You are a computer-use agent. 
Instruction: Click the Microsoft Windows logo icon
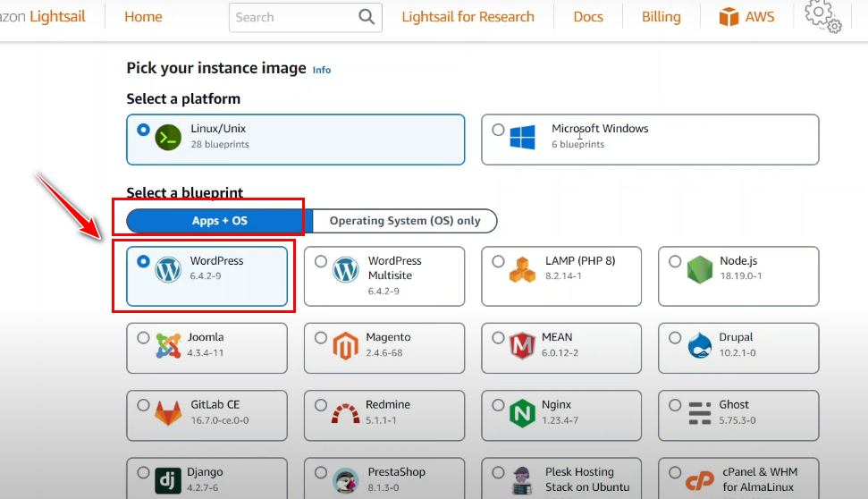(523, 138)
